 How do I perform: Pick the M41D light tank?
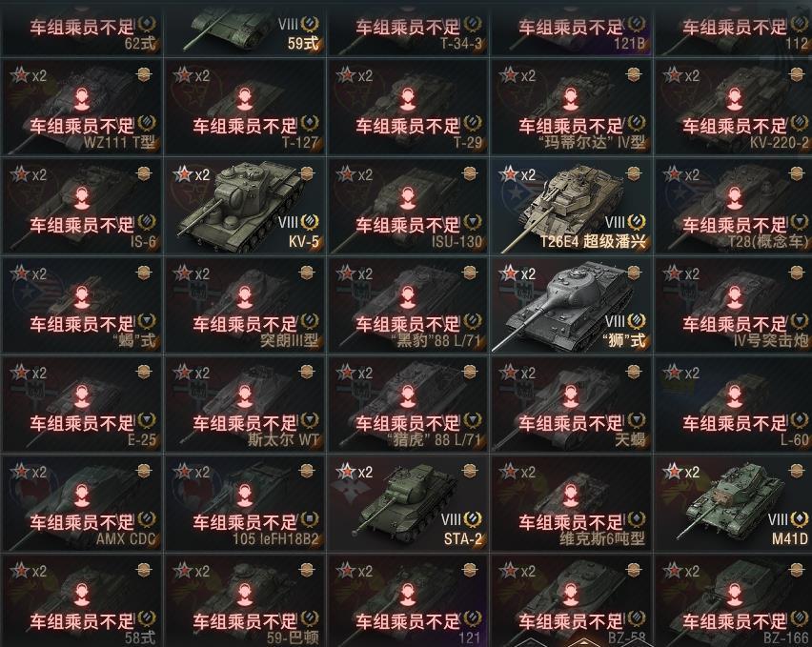coord(733,504)
